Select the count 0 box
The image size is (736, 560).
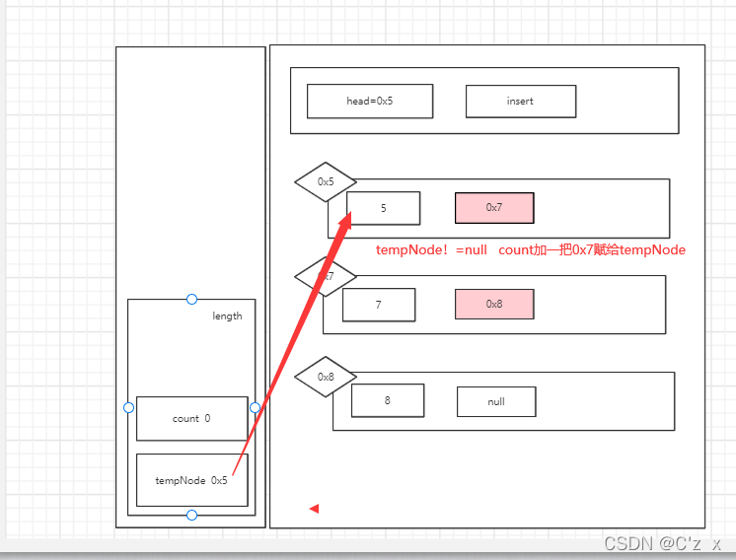192,419
